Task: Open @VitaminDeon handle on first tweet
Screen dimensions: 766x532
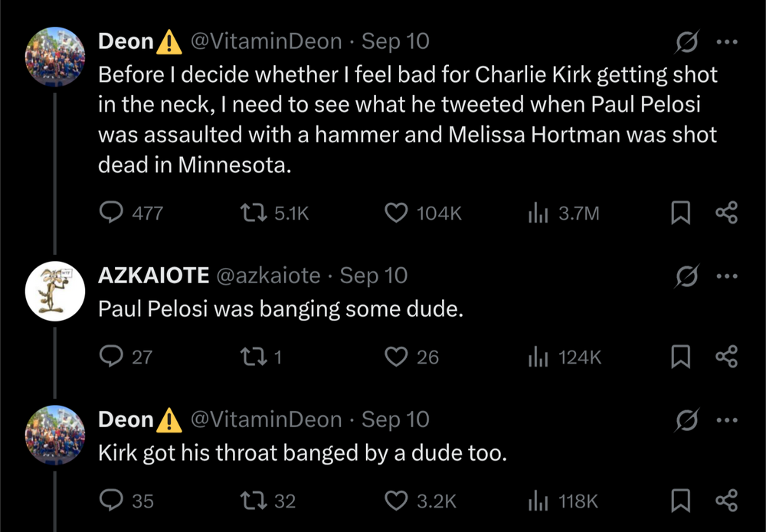Action: (265, 41)
